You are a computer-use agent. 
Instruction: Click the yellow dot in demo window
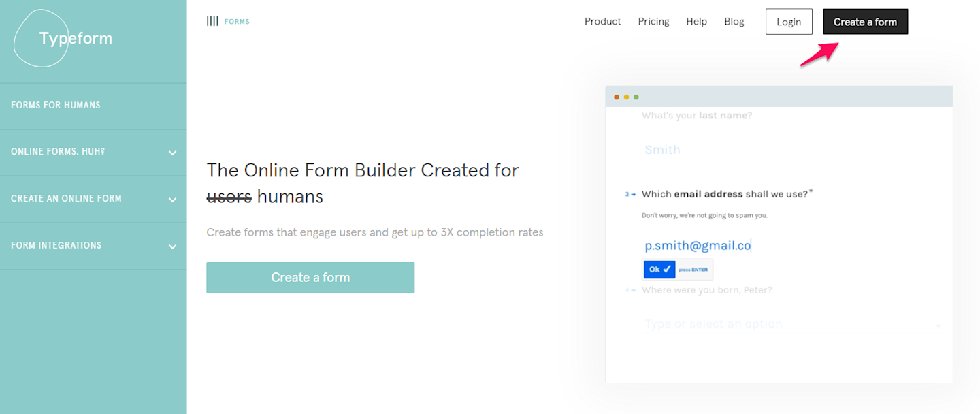(x=626, y=97)
